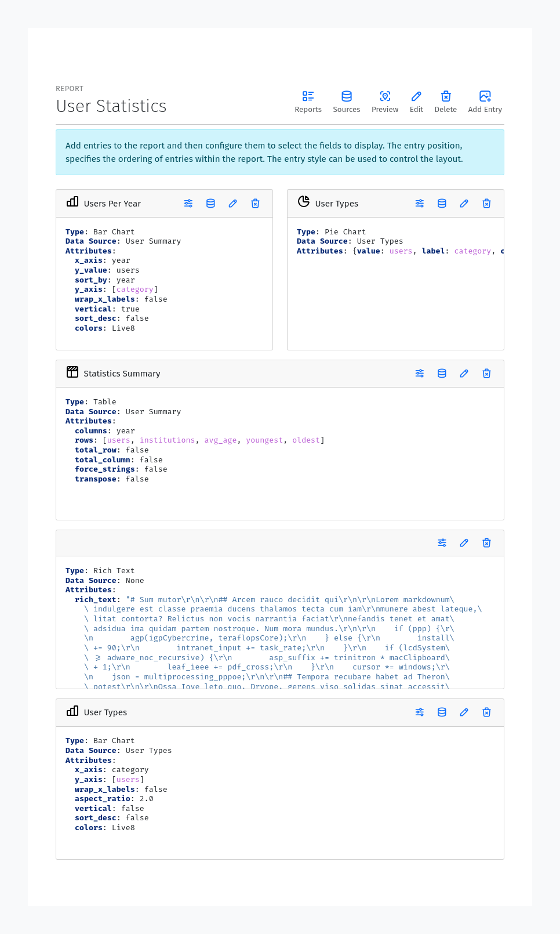Open data source for User Types pie chart
Screen dimensions: 560x934
[x=442, y=204]
